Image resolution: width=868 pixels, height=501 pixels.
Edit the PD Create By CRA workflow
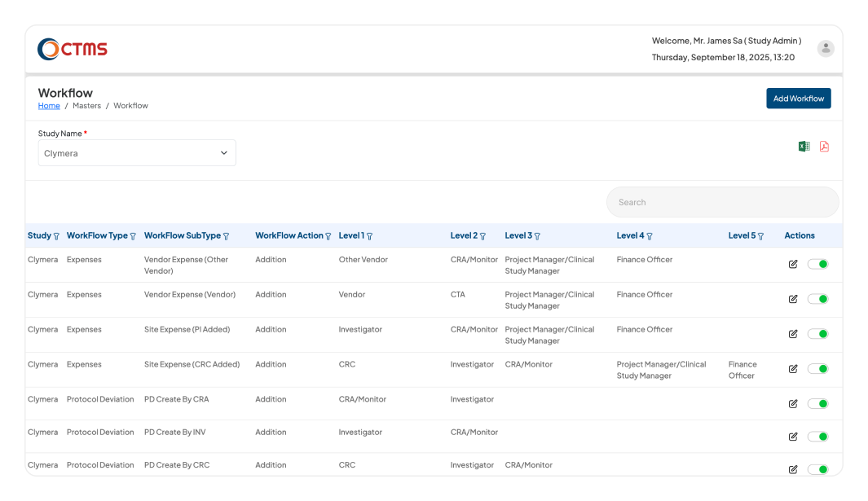coord(792,403)
